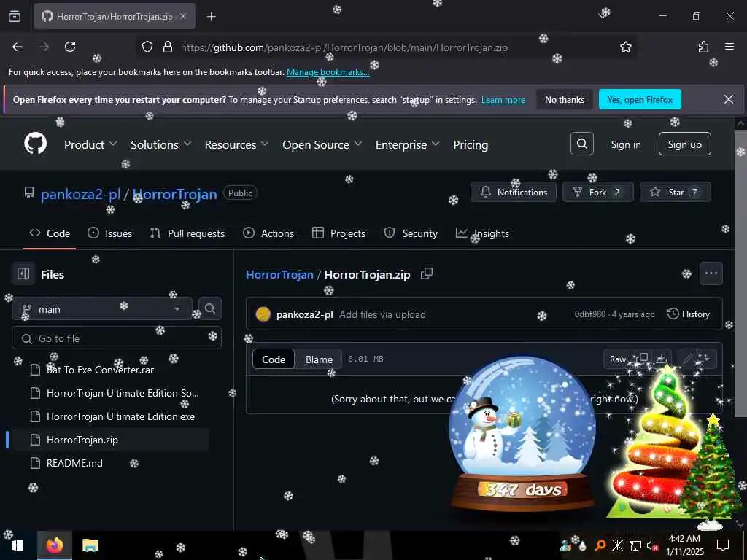Close the HorrorTrojan.zip browser tab
747x560 pixels.
point(183,17)
